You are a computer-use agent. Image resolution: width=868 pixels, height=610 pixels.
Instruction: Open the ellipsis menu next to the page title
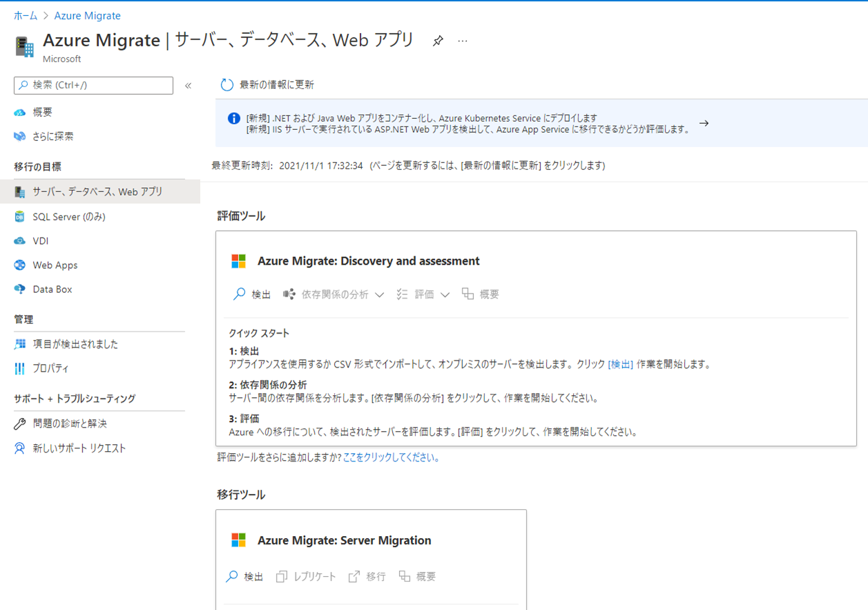[461, 41]
